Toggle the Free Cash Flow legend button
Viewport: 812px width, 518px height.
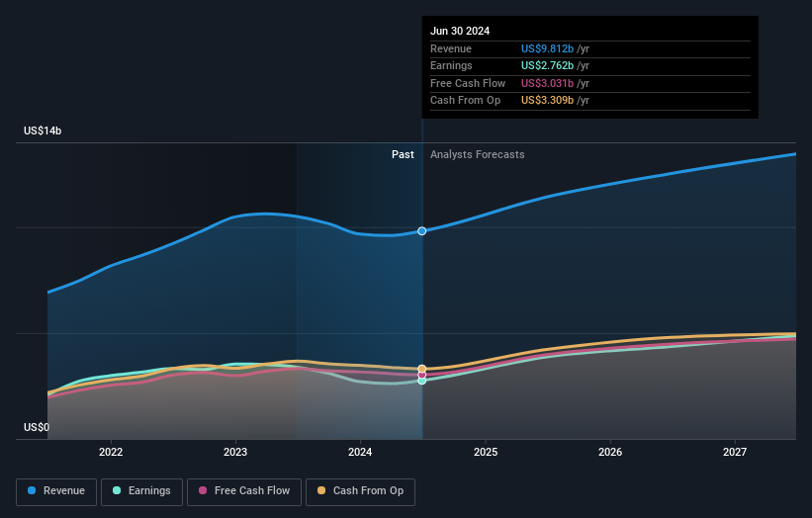click(x=244, y=491)
